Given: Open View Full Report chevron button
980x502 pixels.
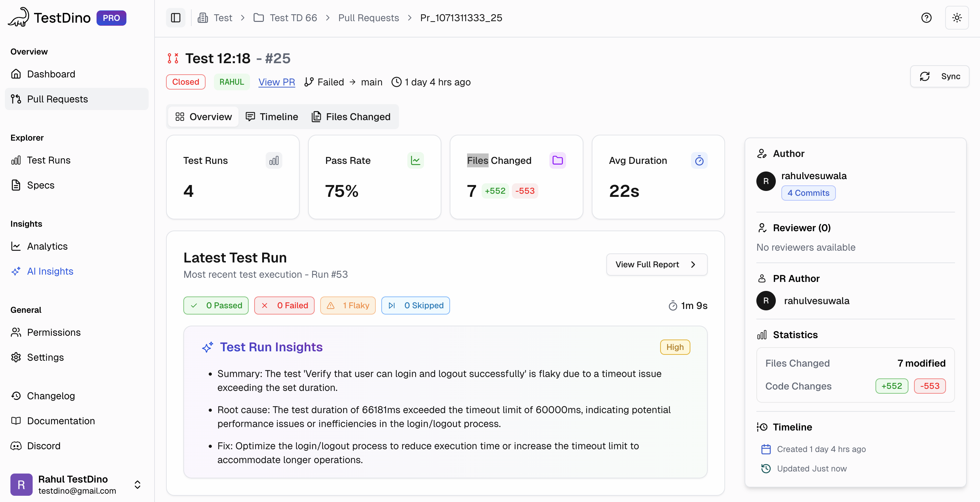Looking at the screenshot, I should [656, 264].
